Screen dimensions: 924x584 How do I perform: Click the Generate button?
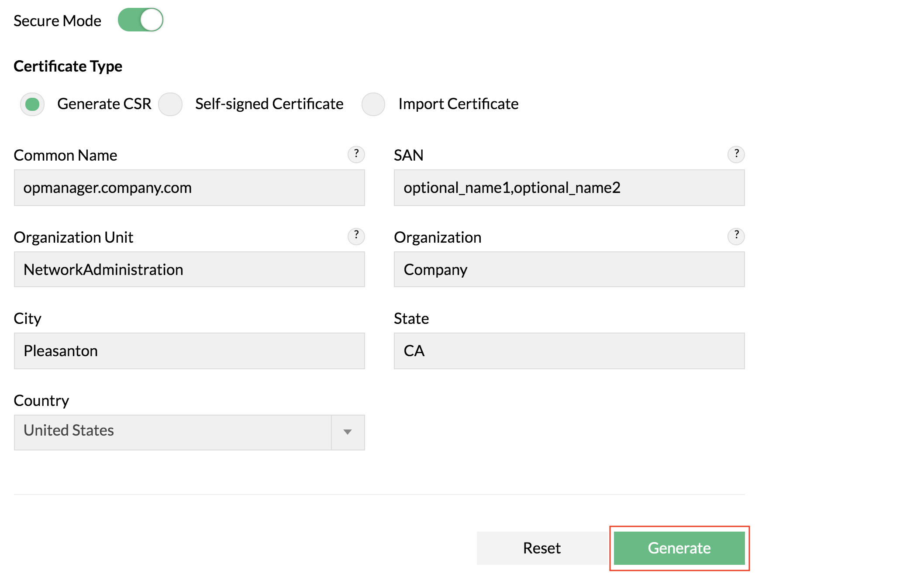pos(679,548)
